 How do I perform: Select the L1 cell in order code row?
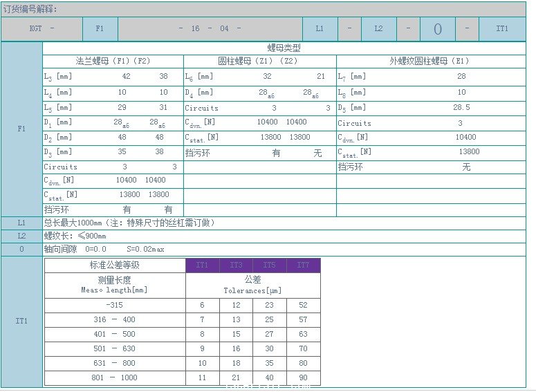320,29
